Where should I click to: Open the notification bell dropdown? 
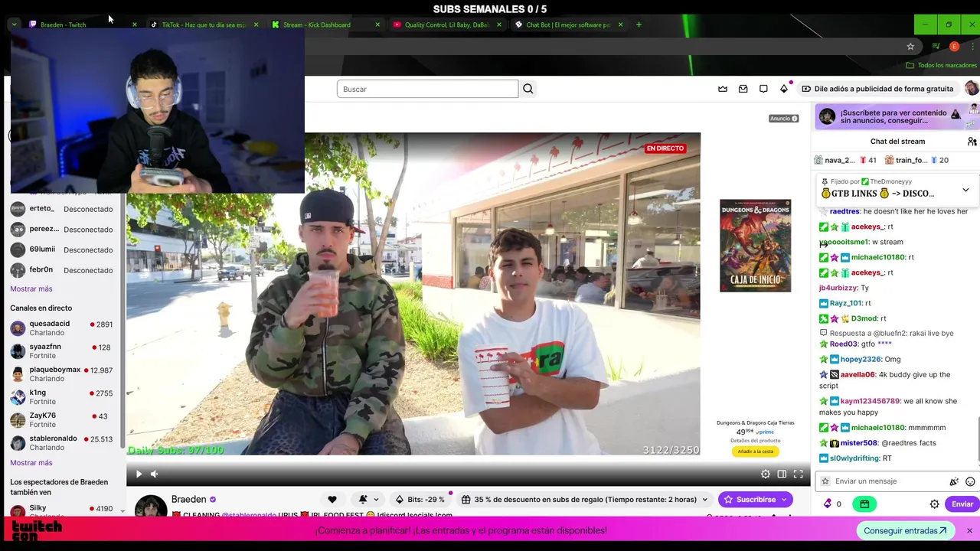pyautogui.click(x=368, y=500)
